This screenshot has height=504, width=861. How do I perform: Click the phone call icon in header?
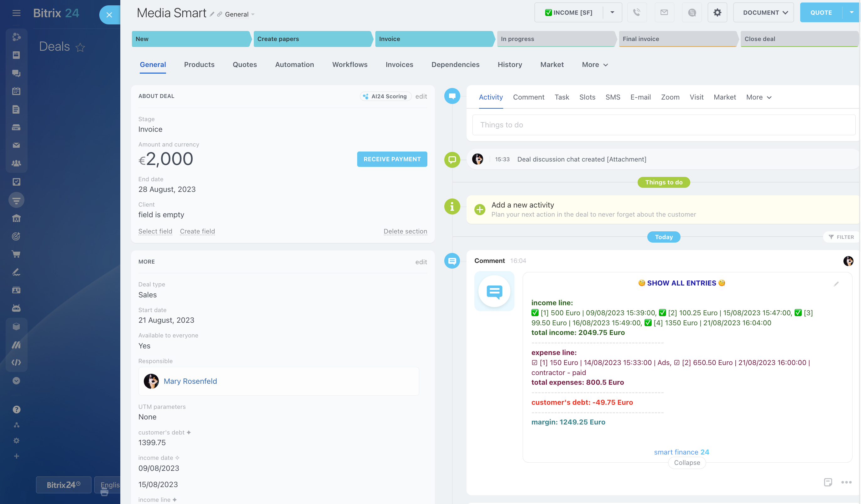[637, 13]
